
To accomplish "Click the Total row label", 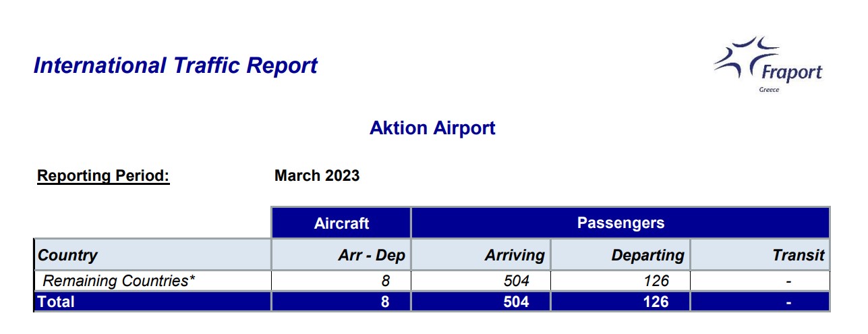I will 152,302.
